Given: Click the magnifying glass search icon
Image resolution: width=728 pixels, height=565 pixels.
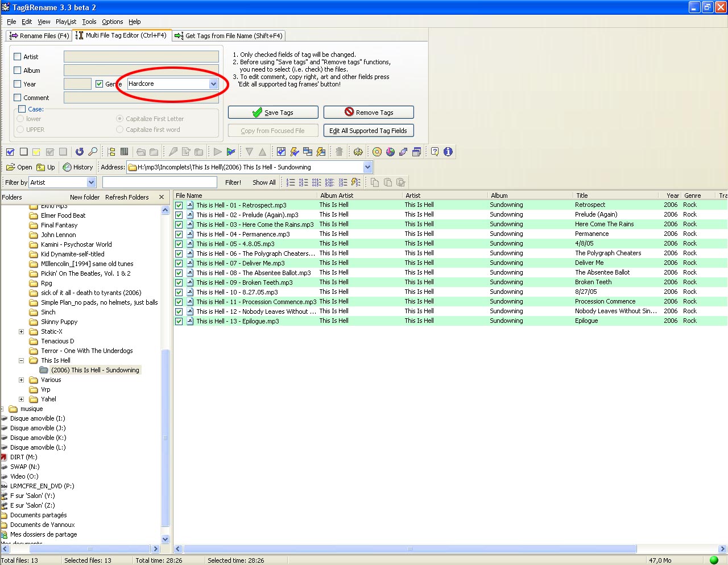Looking at the screenshot, I should pyautogui.click(x=93, y=152).
